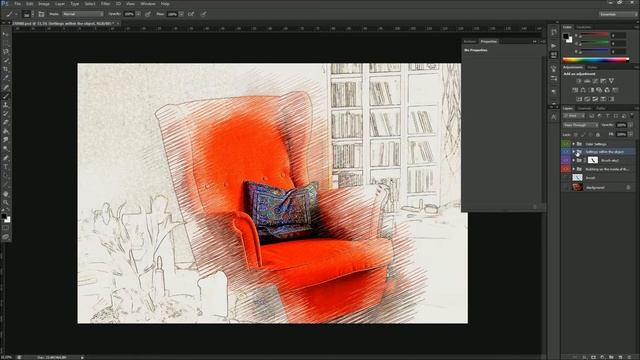Select the Move tool
Screen dimensions: 640x360
pos(6,34)
